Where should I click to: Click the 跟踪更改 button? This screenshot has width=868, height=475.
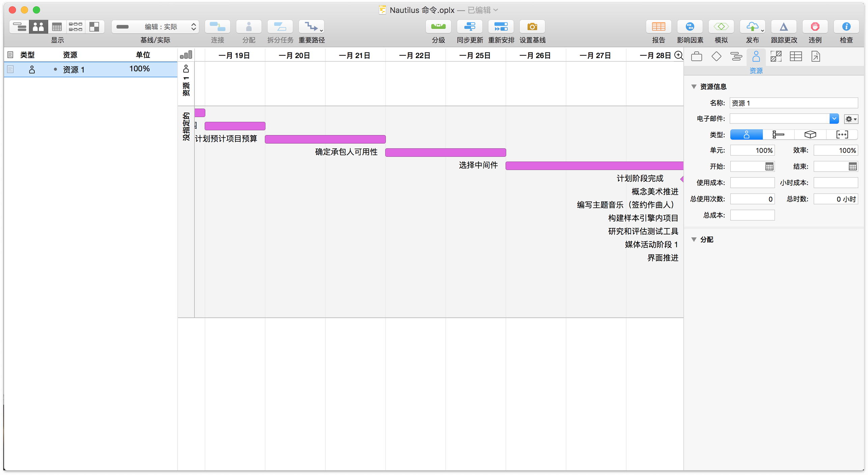point(783,27)
